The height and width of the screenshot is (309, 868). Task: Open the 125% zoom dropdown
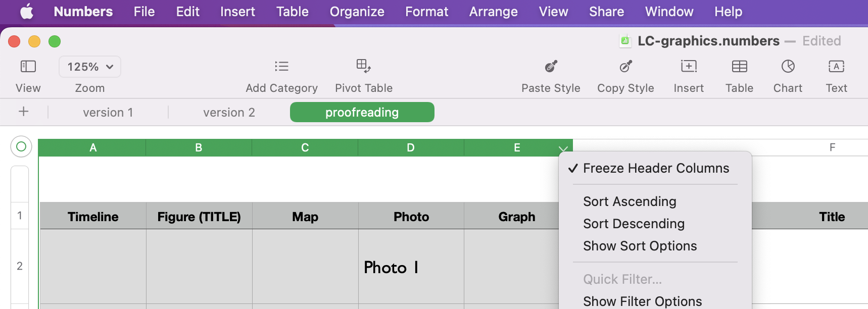pyautogui.click(x=90, y=67)
